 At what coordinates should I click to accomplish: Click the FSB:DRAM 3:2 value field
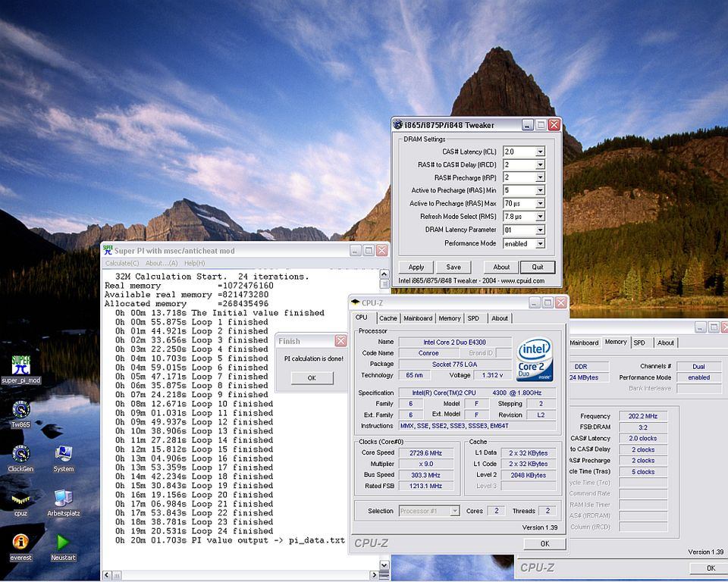tap(643, 427)
